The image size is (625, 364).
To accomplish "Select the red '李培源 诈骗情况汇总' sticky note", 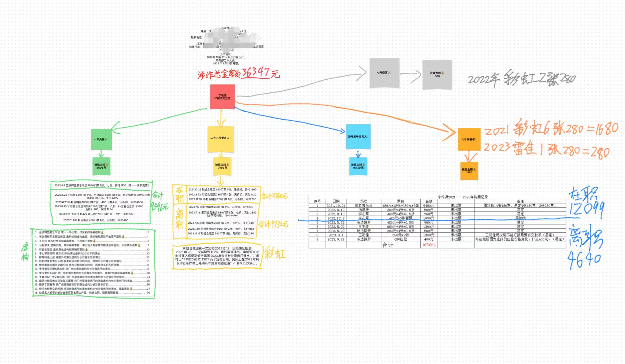I will pyautogui.click(x=222, y=97).
